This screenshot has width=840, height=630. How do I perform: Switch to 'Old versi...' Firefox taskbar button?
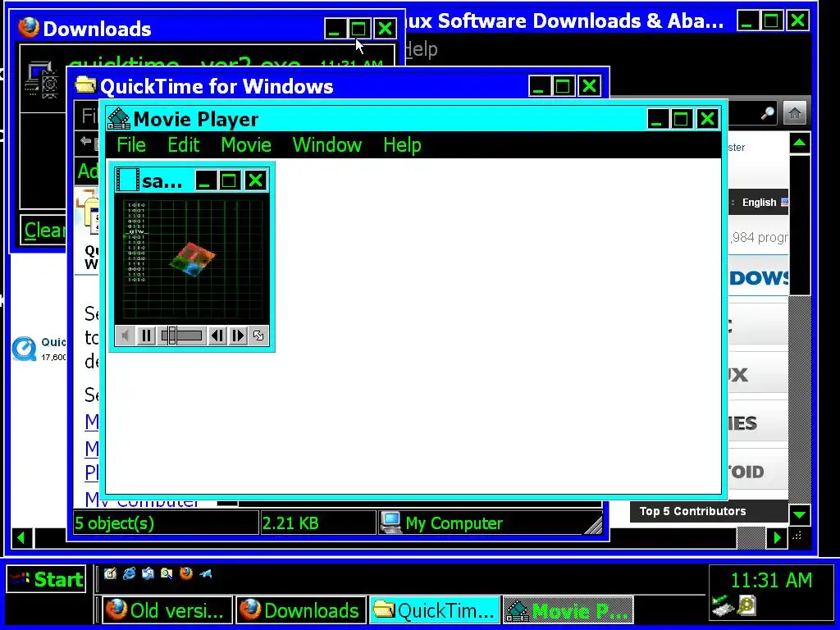tap(167, 610)
